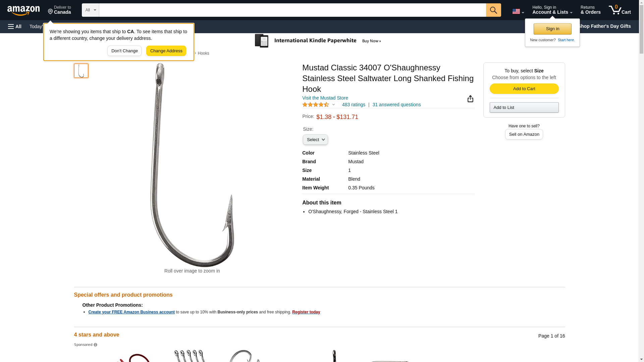Viewport: 644px width, 362px height.
Task: Open Returns & Orders
Action: tap(590, 10)
